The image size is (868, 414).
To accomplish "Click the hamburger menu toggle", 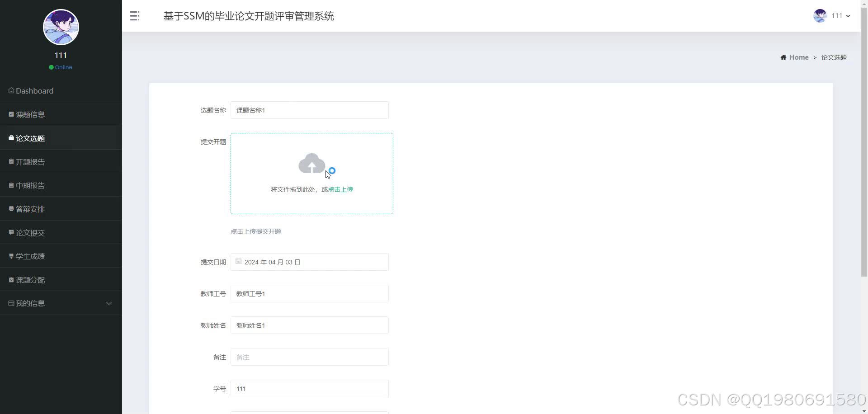I will (134, 16).
